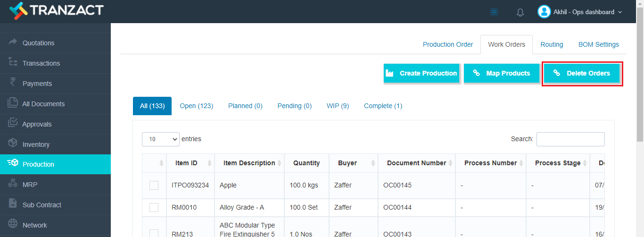The height and width of the screenshot is (237, 644).
Task: Click into the Search input field
Action: (570, 139)
